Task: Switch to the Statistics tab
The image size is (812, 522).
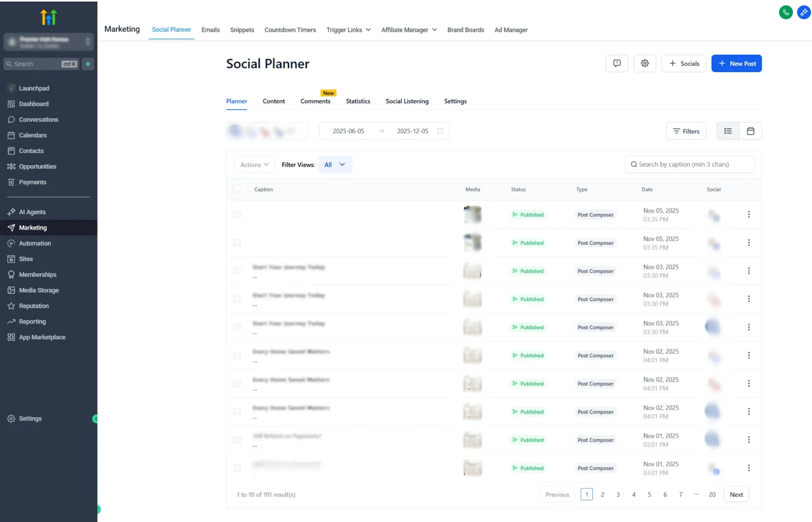Action: coord(358,101)
